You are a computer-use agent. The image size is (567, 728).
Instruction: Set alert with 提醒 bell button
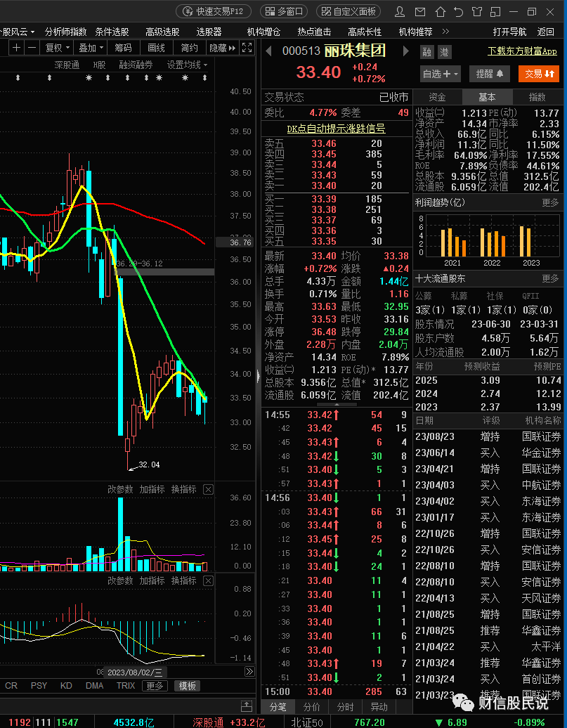[x=490, y=74]
